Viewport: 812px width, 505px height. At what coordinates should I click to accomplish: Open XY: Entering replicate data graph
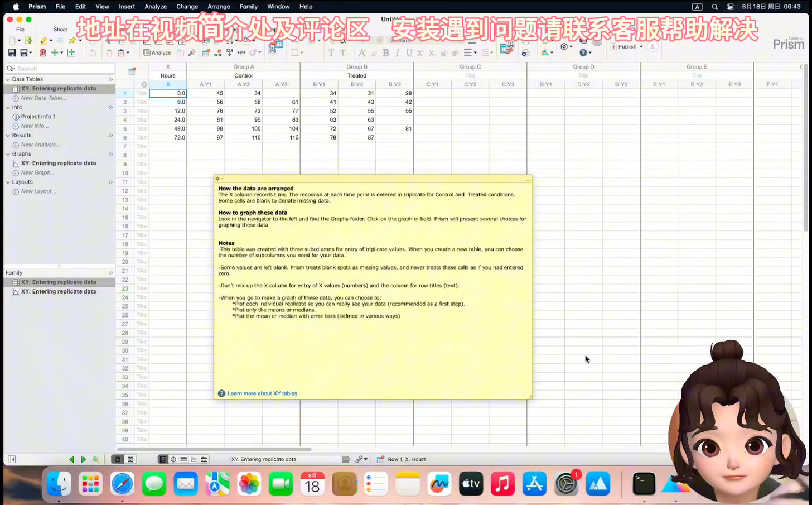[x=59, y=163]
